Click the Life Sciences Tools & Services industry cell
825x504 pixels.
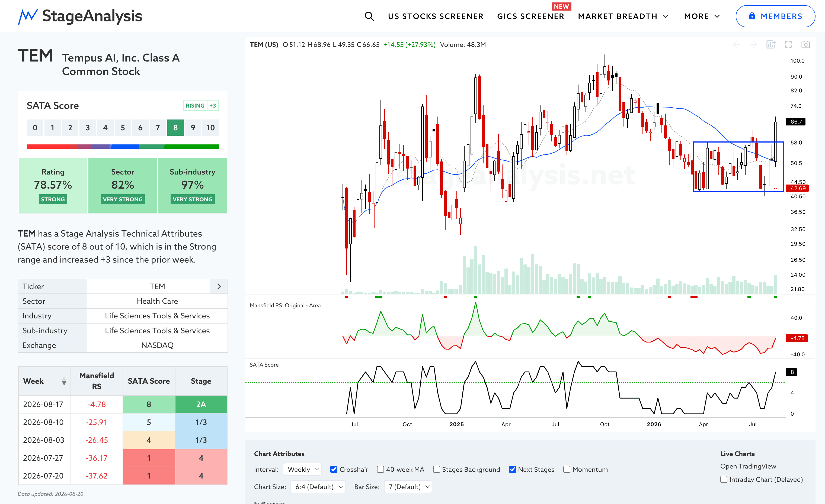(x=157, y=316)
